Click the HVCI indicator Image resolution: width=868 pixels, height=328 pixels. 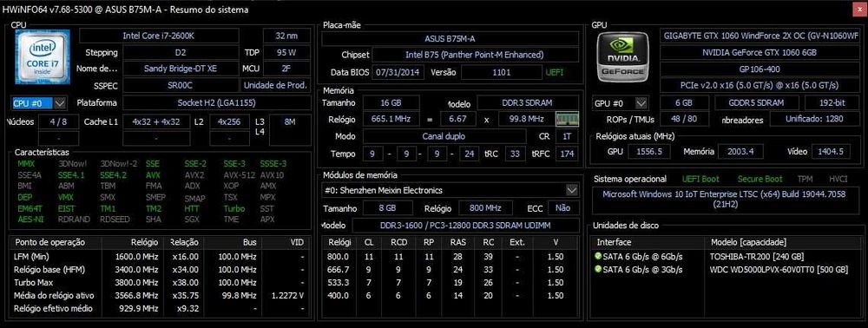(x=838, y=180)
